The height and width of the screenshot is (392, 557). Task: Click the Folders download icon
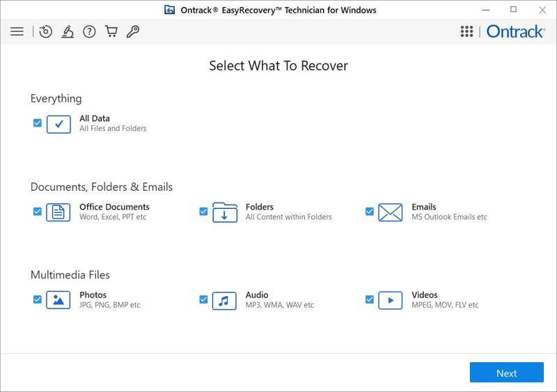224,212
